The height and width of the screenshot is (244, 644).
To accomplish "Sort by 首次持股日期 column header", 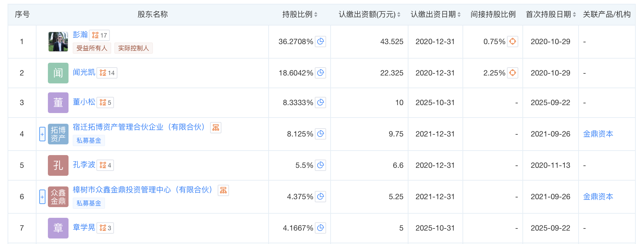I will coord(574,14).
